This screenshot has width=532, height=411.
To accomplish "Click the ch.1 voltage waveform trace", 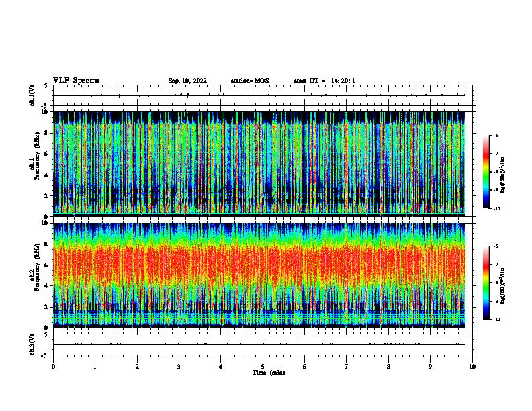I will point(259,95).
